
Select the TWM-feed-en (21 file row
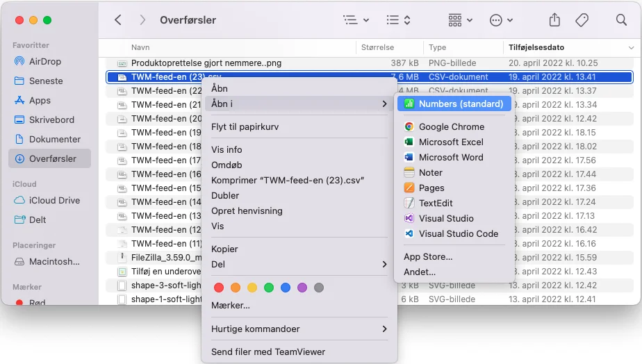point(155,104)
